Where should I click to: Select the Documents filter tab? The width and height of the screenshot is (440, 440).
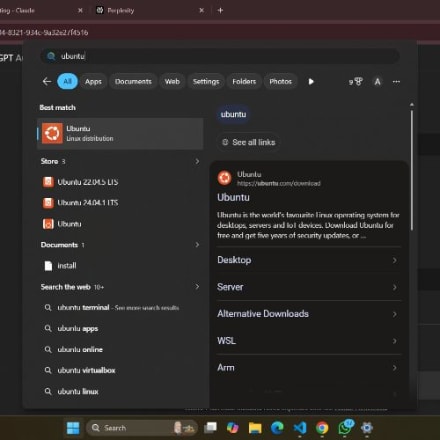133,81
